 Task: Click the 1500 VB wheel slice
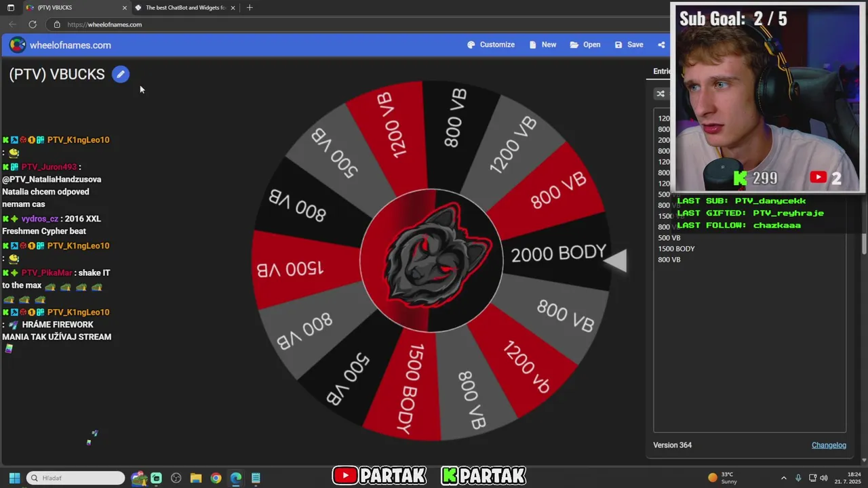coord(290,268)
